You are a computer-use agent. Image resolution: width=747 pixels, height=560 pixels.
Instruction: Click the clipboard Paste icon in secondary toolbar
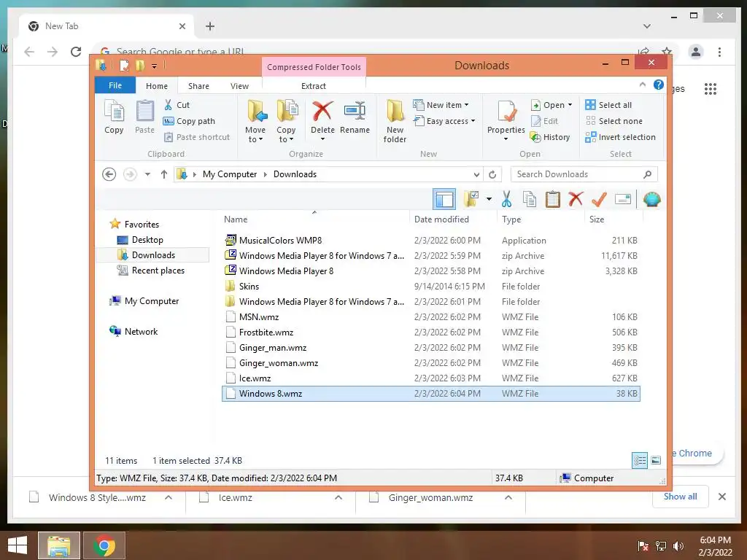[x=553, y=200]
